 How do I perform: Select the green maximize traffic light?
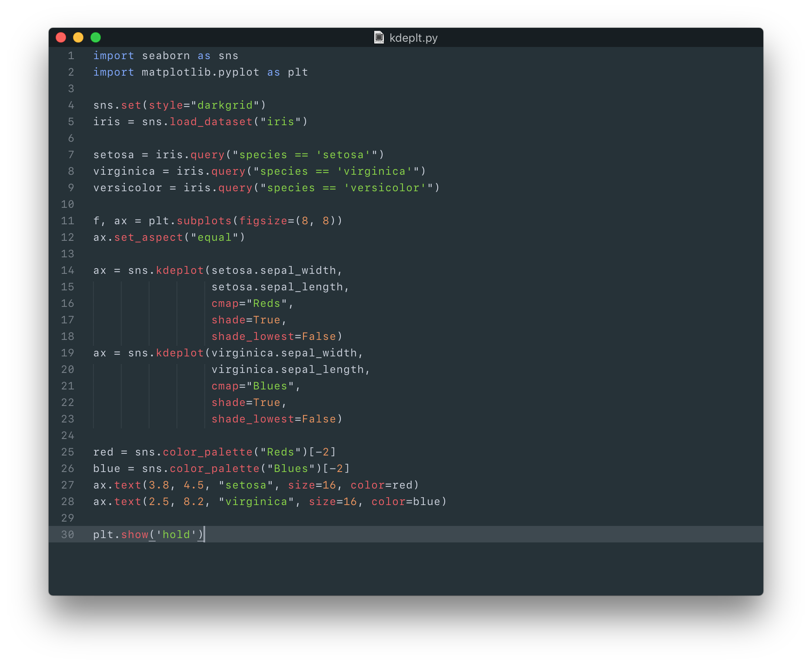tap(96, 38)
